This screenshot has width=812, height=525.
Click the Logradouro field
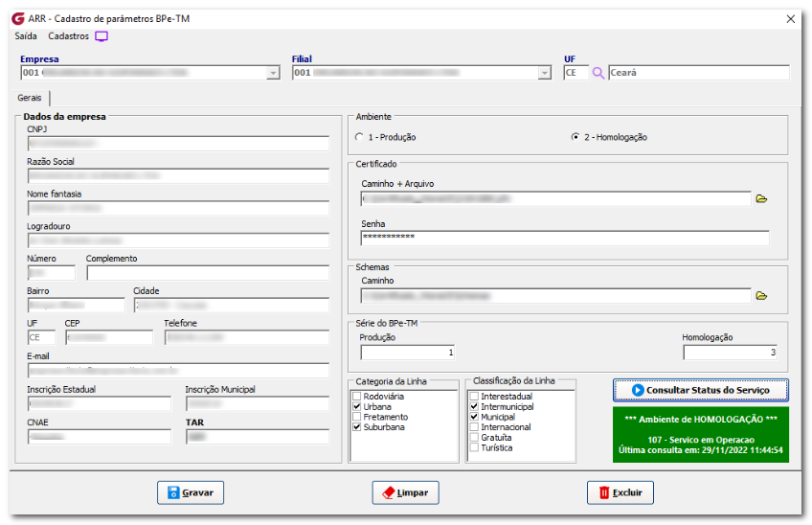[179, 240]
